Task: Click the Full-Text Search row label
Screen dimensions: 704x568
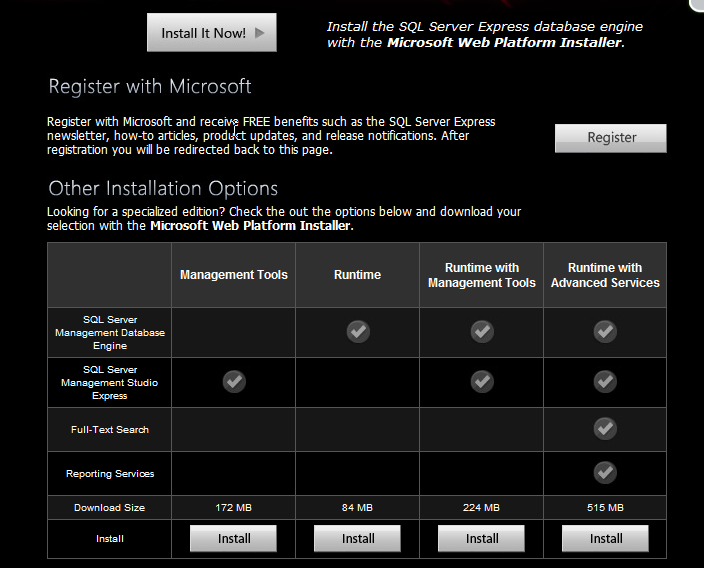Action: (x=110, y=430)
